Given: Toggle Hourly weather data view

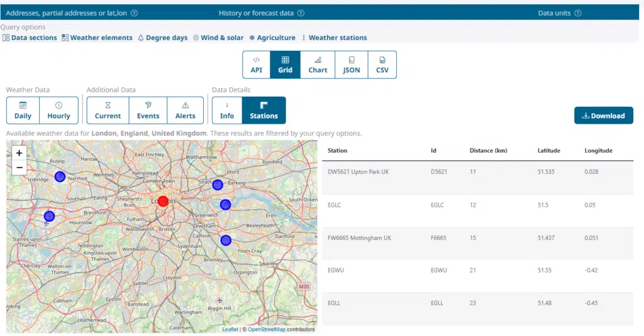Looking at the screenshot, I should point(58,111).
